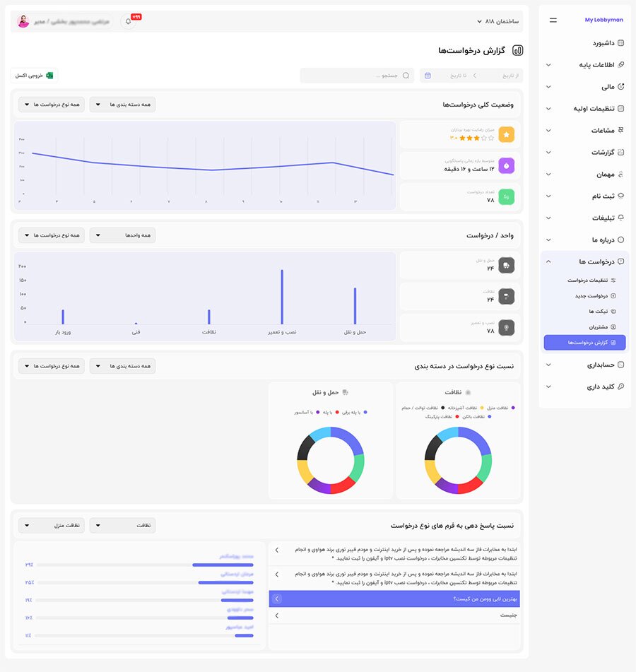Collapse the درخواست ها sidebar section
The image size is (636, 672).
tap(548, 261)
